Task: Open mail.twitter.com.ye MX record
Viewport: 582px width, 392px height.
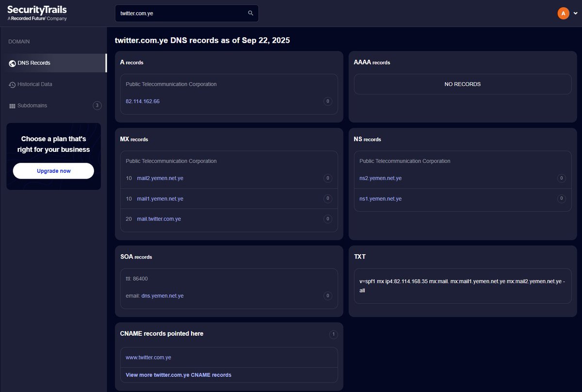Action: click(159, 219)
